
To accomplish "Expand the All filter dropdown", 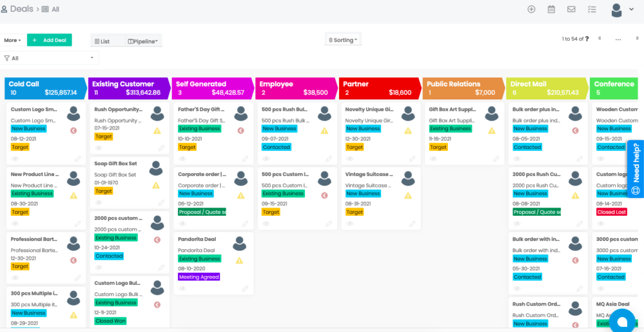I will pyautogui.click(x=49, y=58).
